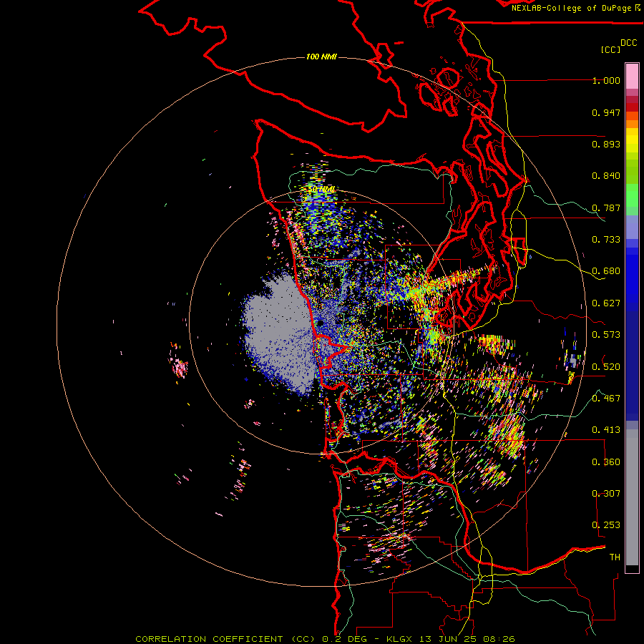Pick the red segment of the color bar

(632, 107)
